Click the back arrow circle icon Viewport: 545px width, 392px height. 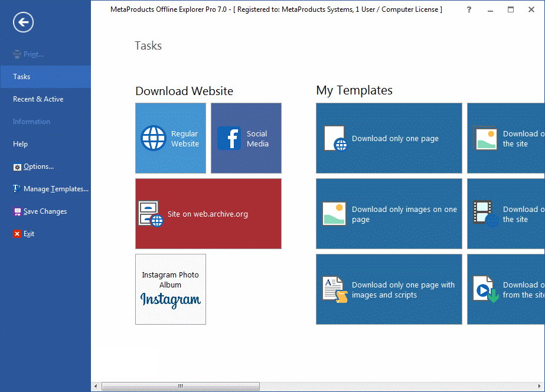click(x=23, y=22)
